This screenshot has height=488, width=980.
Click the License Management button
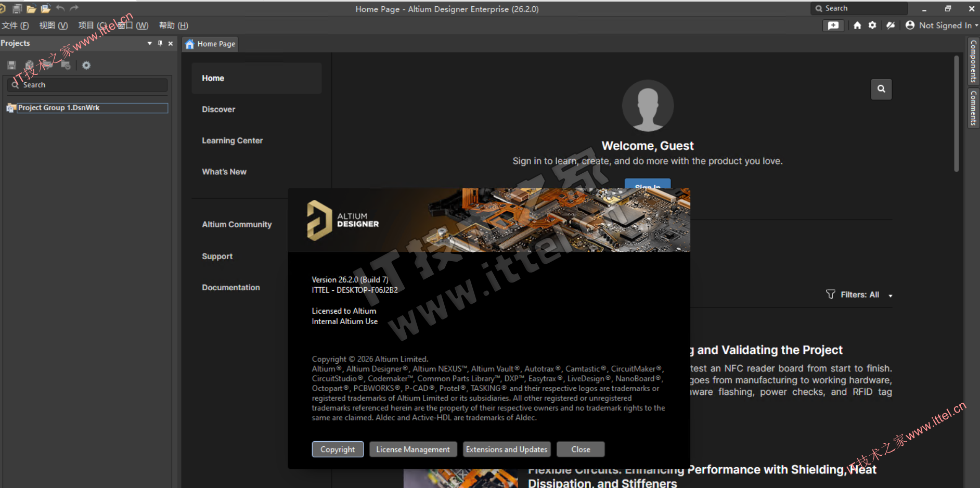tap(413, 450)
